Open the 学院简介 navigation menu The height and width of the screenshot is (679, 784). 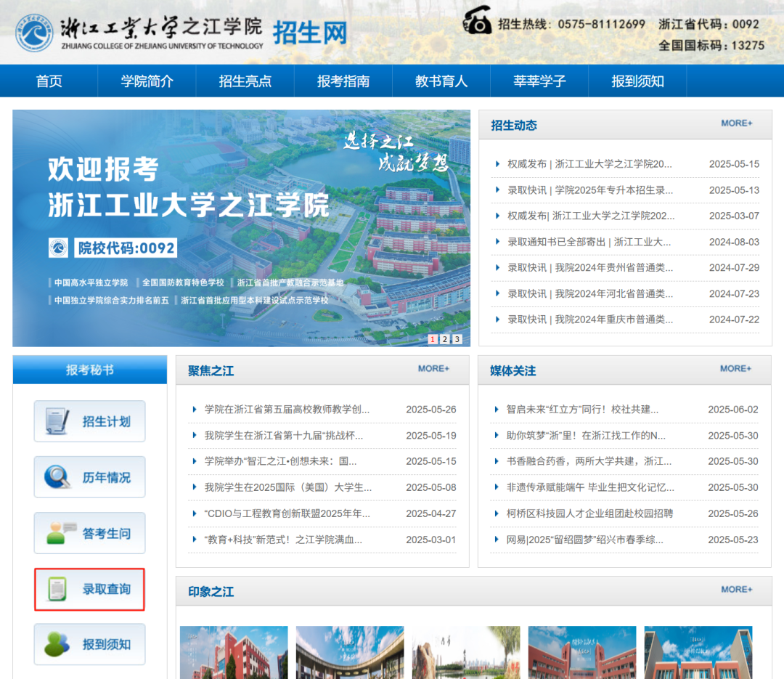point(147,81)
